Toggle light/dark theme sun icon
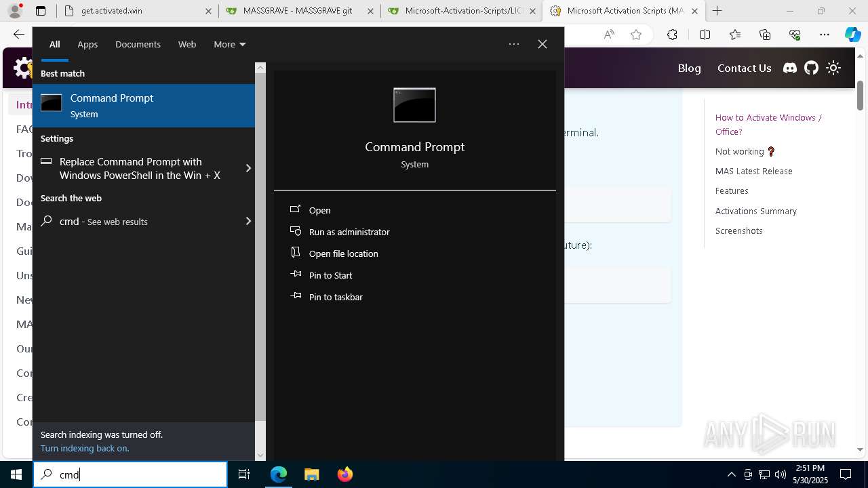 pyautogui.click(x=833, y=68)
